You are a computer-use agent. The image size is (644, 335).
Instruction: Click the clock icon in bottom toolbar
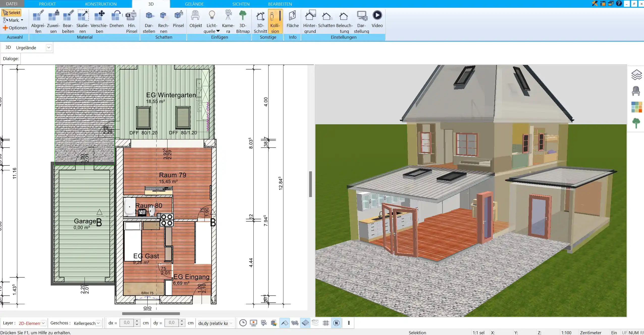click(x=243, y=323)
